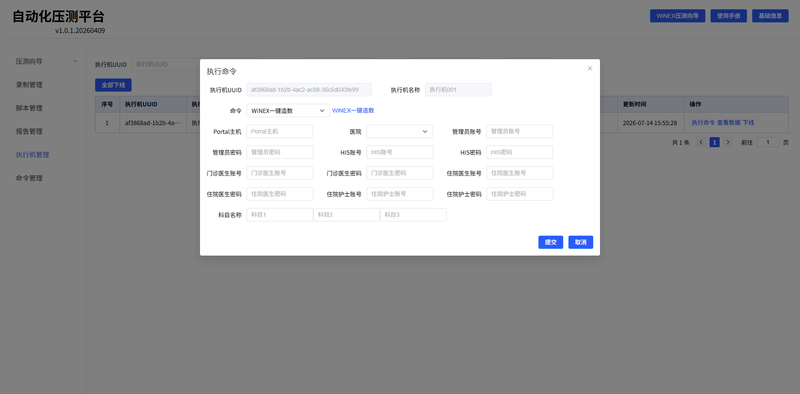Click the 2026-07-14 15:55:28 timestamp cell
This screenshot has height=394, width=800.
[650, 123]
